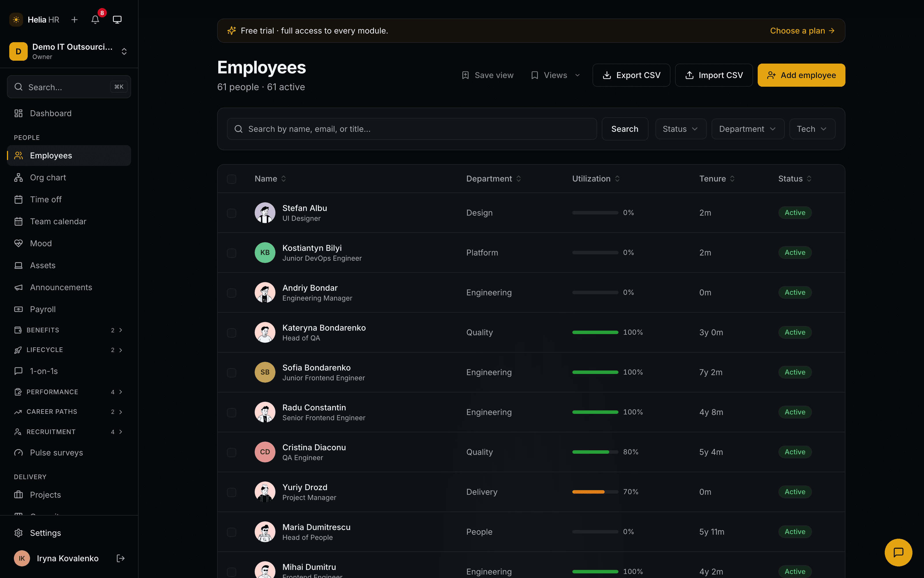Click the logout icon next to Iryna Kovalenko
The image size is (924, 578).
pos(121,559)
